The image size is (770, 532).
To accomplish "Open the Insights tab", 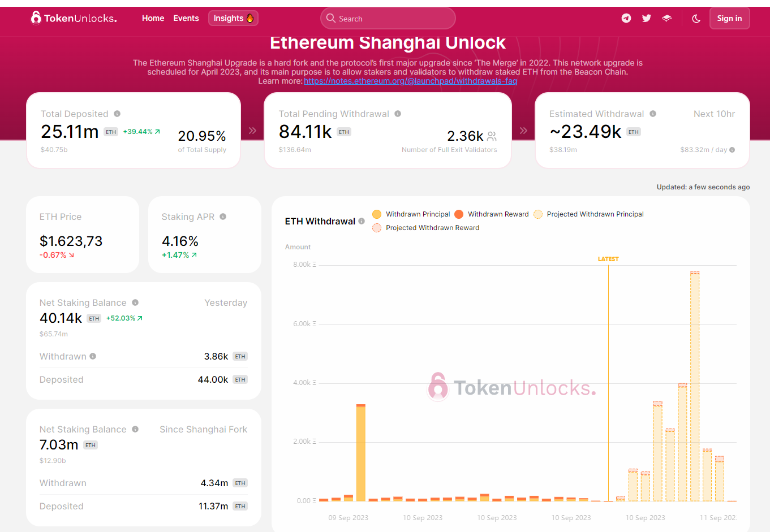I will click(x=233, y=18).
